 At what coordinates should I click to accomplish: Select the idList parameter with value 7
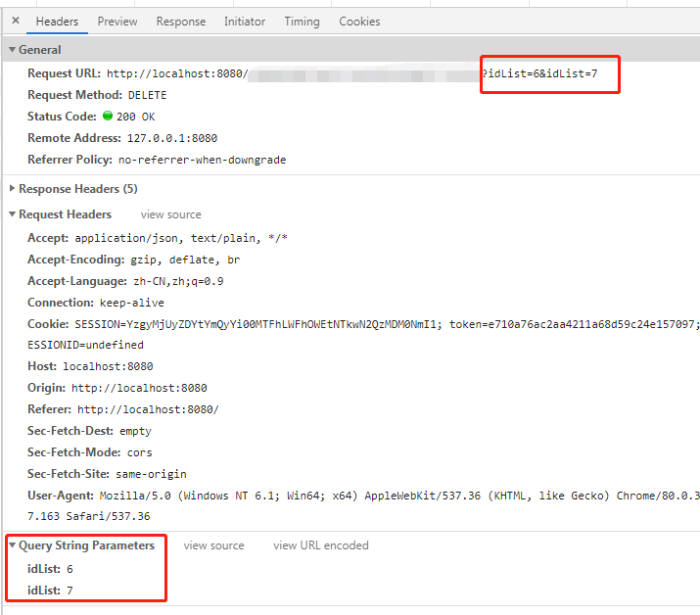pos(50,591)
